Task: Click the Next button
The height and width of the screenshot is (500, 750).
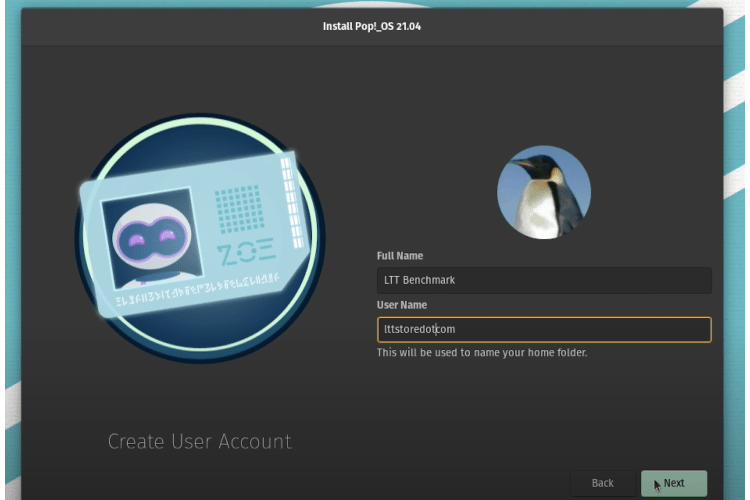Action: pyautogui.click(x=673, y=483)
